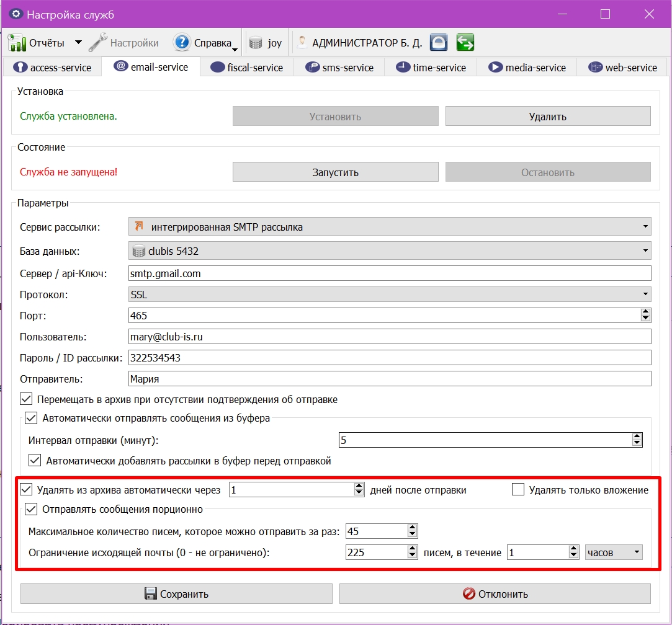Switch to the email-service tab

point(151,67)
